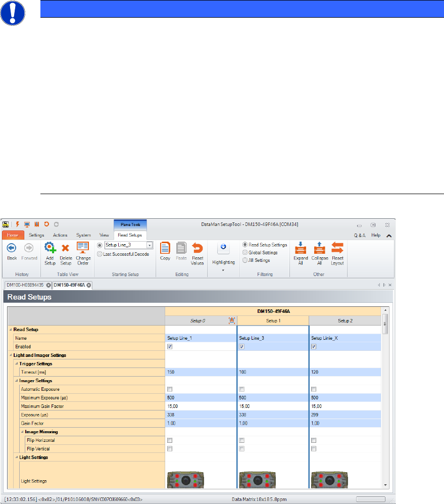444x504 pixels.
Task: Click the vertical scrollbar thumb in table
Action: [x=385, y=324]
